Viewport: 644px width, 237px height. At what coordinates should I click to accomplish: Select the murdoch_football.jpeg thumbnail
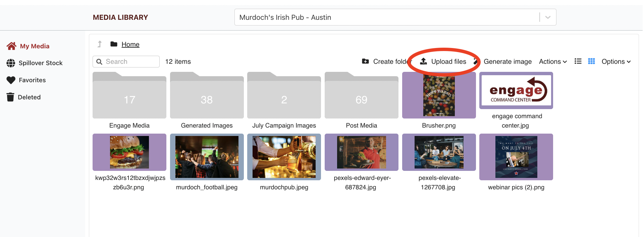(207, 157)
